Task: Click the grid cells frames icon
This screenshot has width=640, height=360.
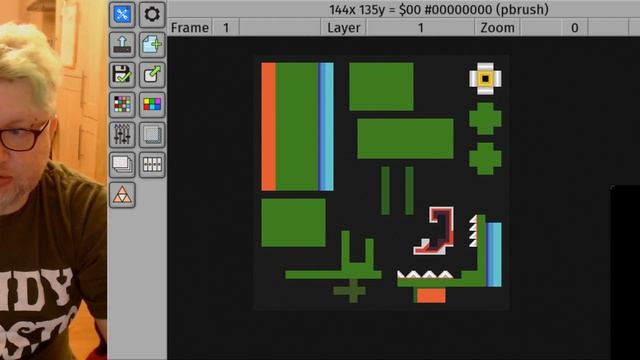Action: (x=152, y=165)
